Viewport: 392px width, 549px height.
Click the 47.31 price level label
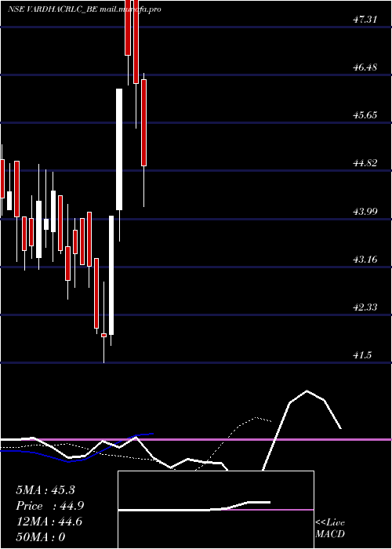click(365, 20)
